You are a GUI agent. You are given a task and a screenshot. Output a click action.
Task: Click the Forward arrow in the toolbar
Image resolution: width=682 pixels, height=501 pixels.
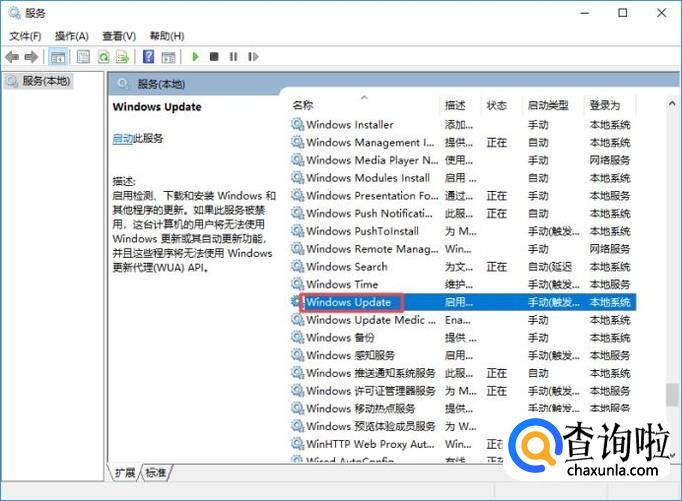point(31,57)
